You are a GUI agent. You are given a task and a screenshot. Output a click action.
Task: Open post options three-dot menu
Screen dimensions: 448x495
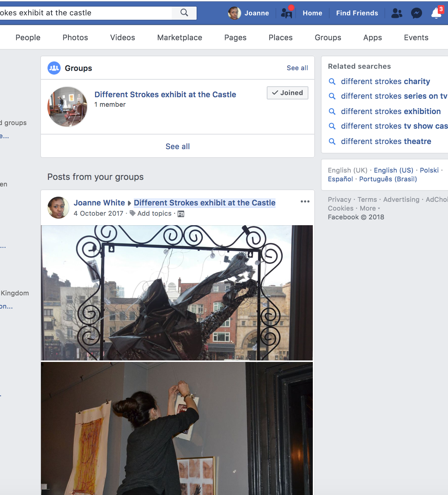click(x=305, y=201)
